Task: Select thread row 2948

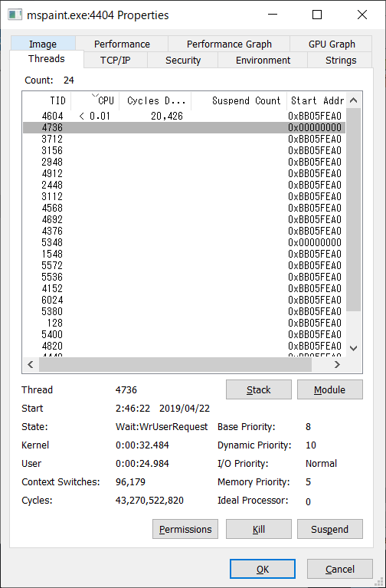Action: (184, 162)
